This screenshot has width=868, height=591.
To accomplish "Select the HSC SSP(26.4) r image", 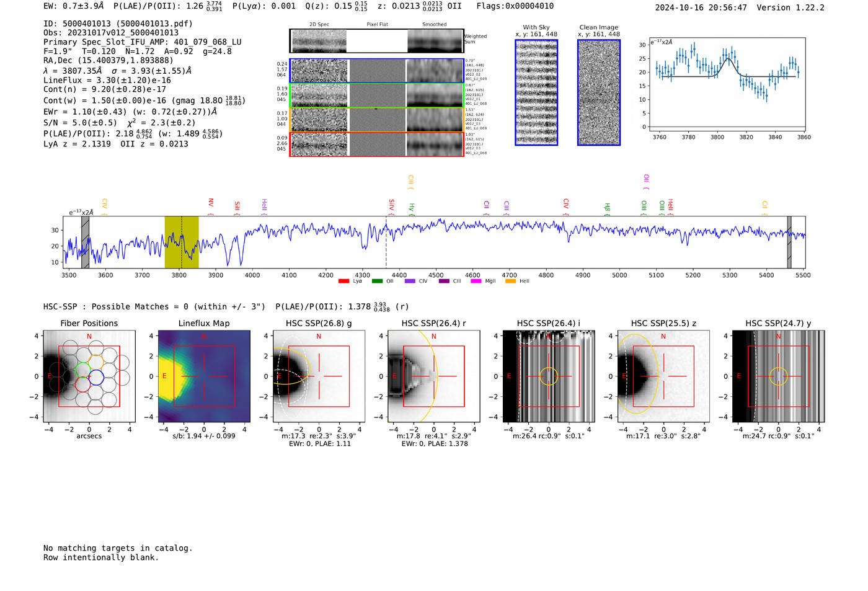I will [434, 376].
